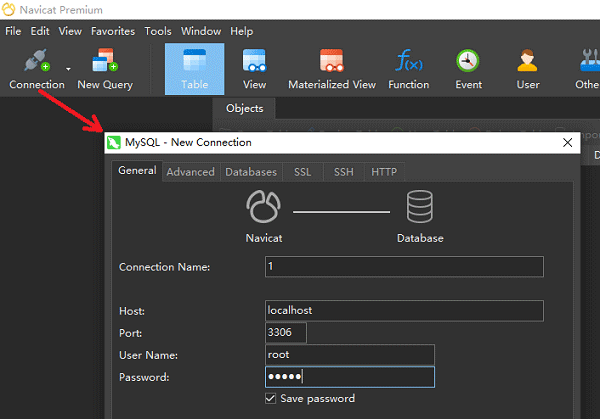
Task: Click the Host field containing localhost
Action: click(404, 311)
